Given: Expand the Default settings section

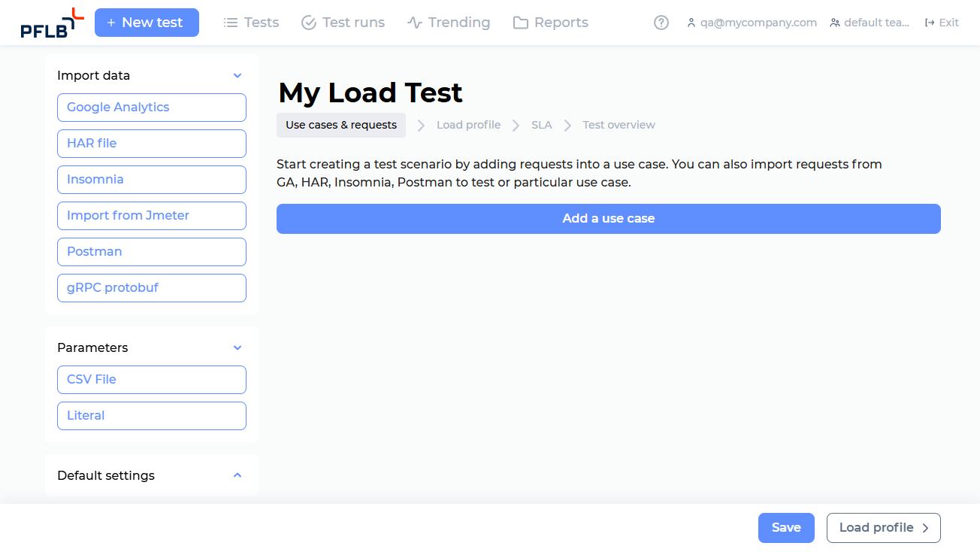Looking at the screenshot, I should point(237,475).
